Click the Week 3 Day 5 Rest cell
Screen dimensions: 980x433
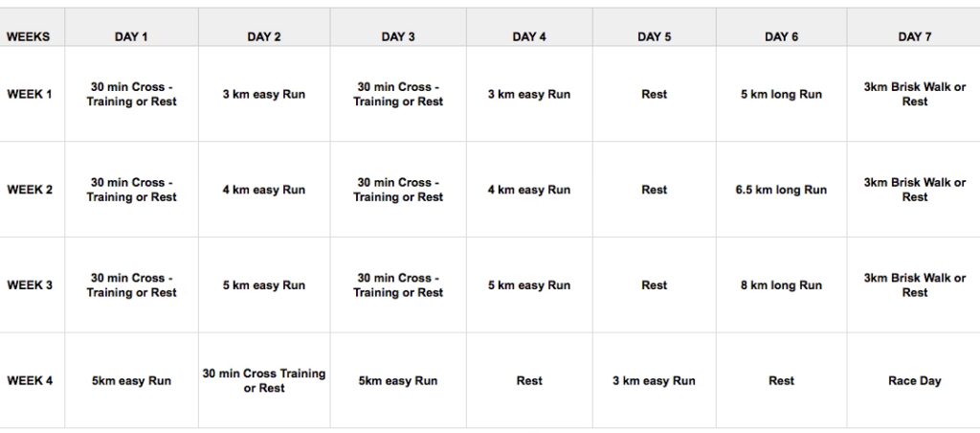(655, 285)
